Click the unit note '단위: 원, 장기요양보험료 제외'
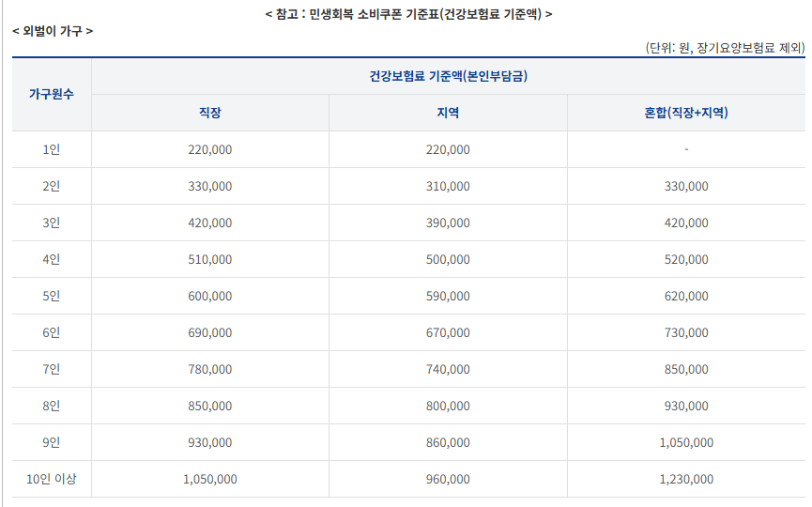812x507 pixels. click(x=725, y=48)
